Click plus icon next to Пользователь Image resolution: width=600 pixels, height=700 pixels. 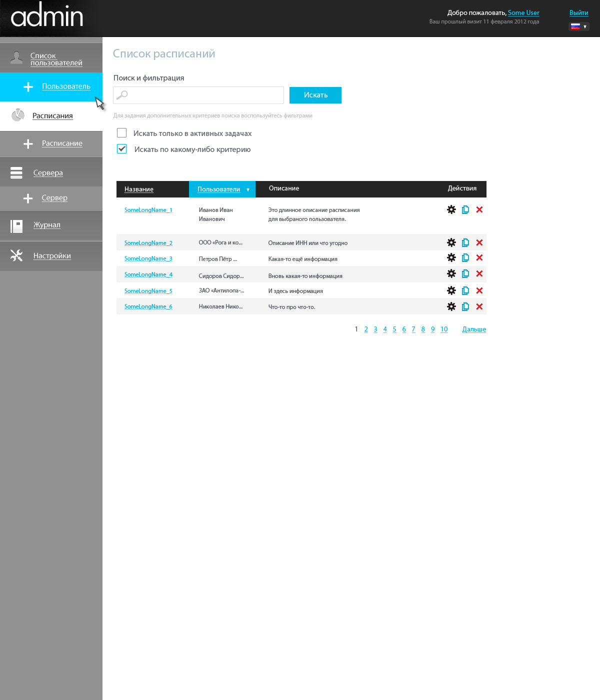[28, 87]
